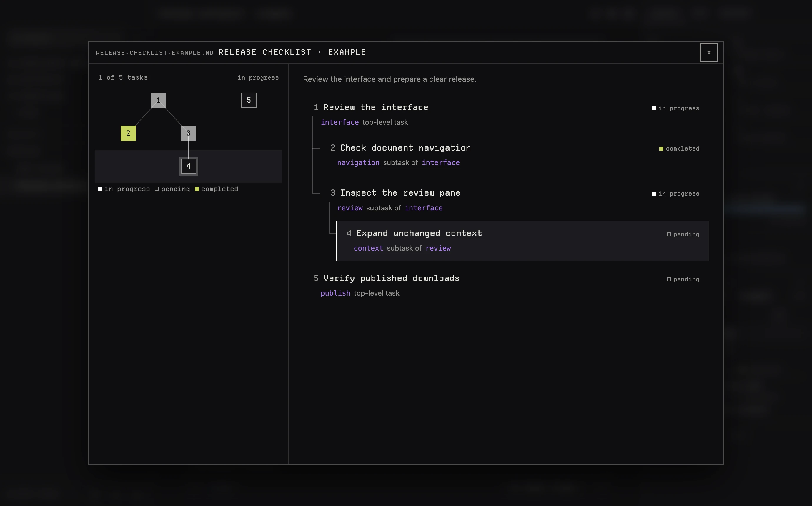
Task: Select graph node 3
Action: pyautogui.click(x=188, y=133)
